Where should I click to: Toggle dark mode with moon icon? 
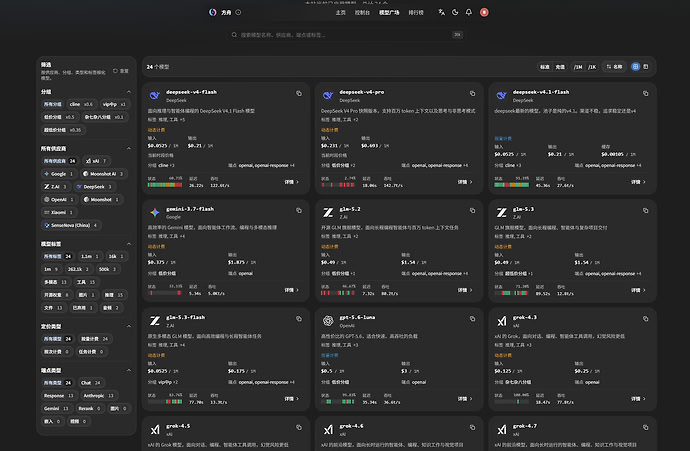click(455, 12)
